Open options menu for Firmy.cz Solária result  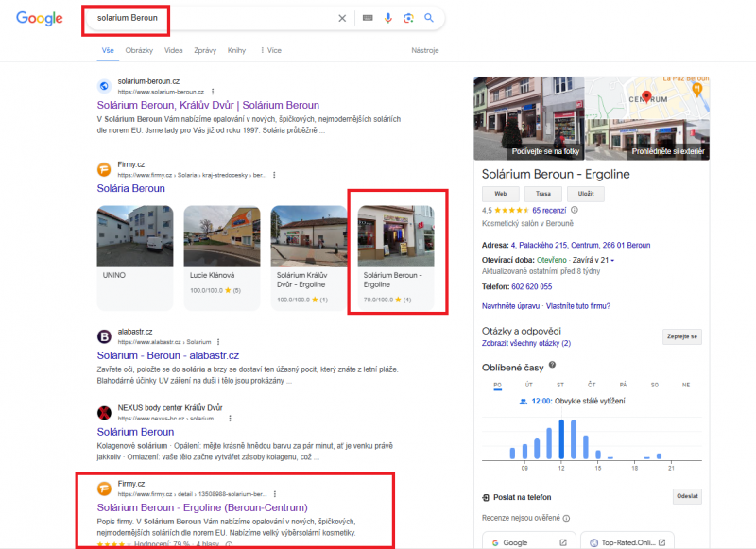[x=274, y=175]
